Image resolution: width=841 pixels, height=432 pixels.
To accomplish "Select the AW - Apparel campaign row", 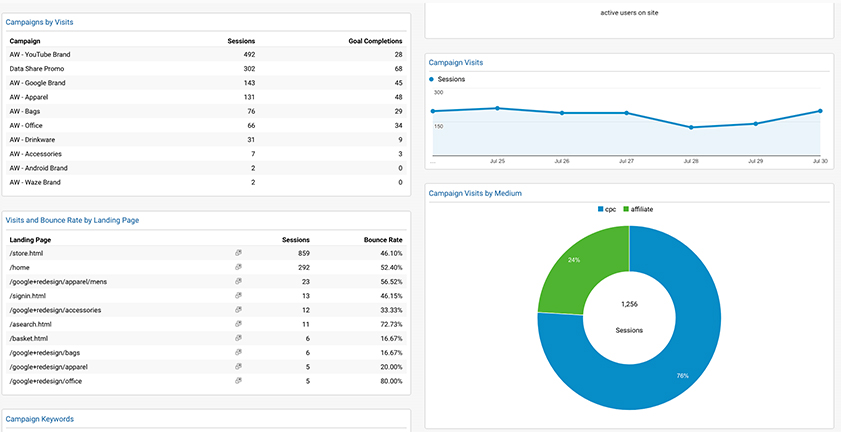I will 207,97.
